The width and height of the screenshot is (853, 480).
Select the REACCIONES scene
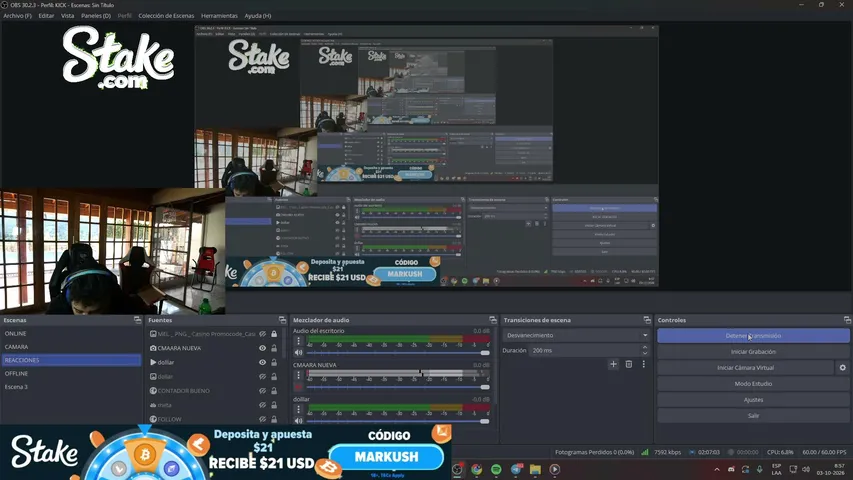72,360
